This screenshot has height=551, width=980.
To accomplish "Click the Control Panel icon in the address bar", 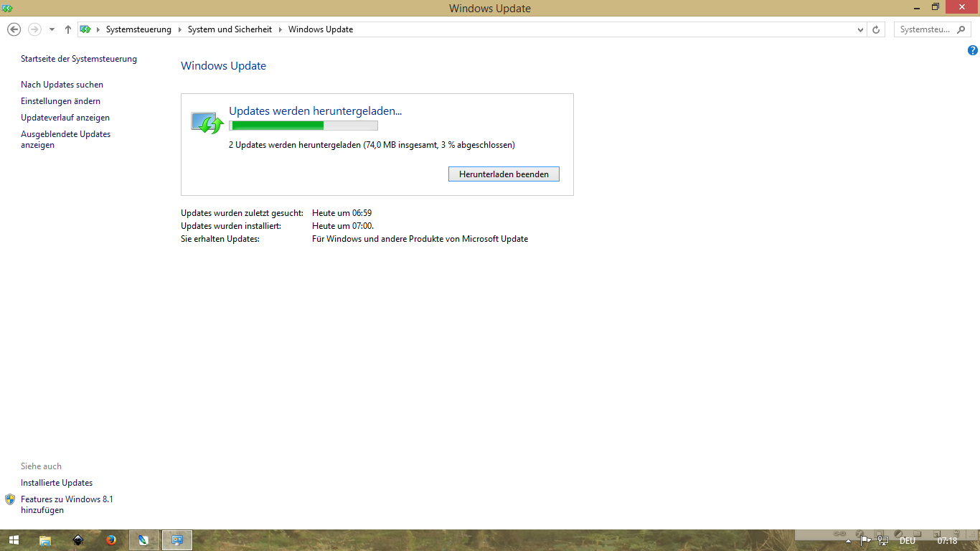I will (x=85, y=29).
